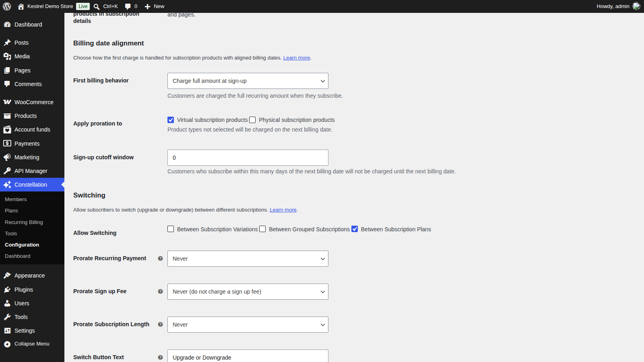Click the API Manager key icon

pos(7,171)
